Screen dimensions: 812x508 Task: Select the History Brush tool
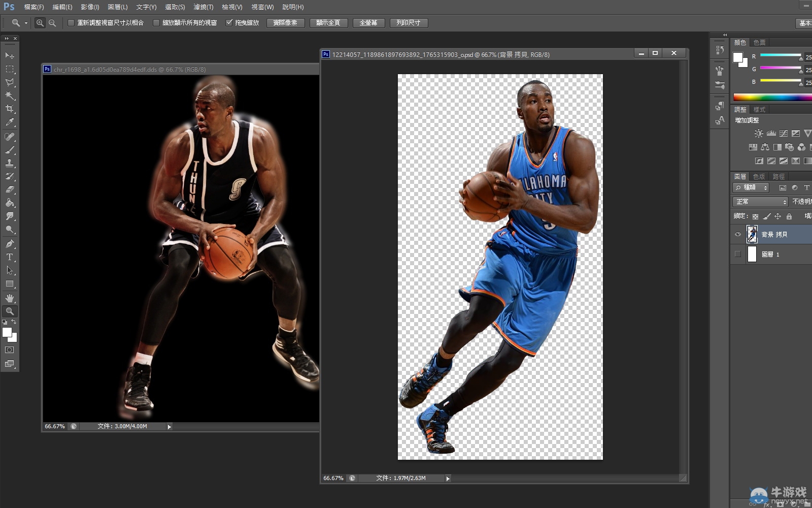(x=10, y=176)
